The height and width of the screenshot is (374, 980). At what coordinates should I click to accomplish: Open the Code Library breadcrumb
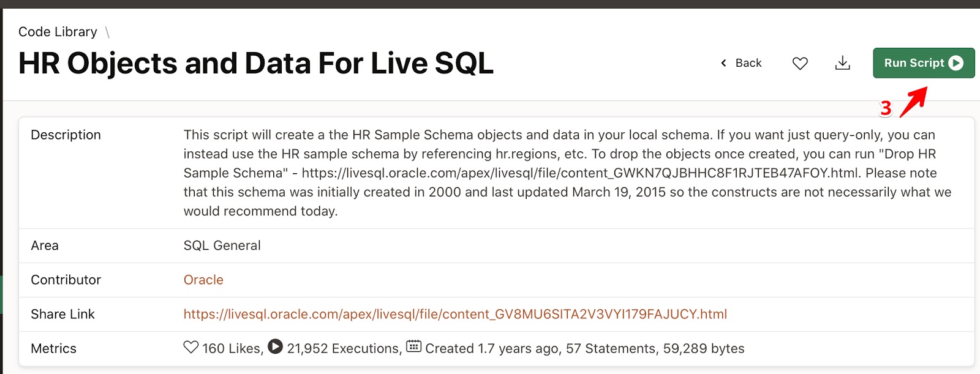58,31
